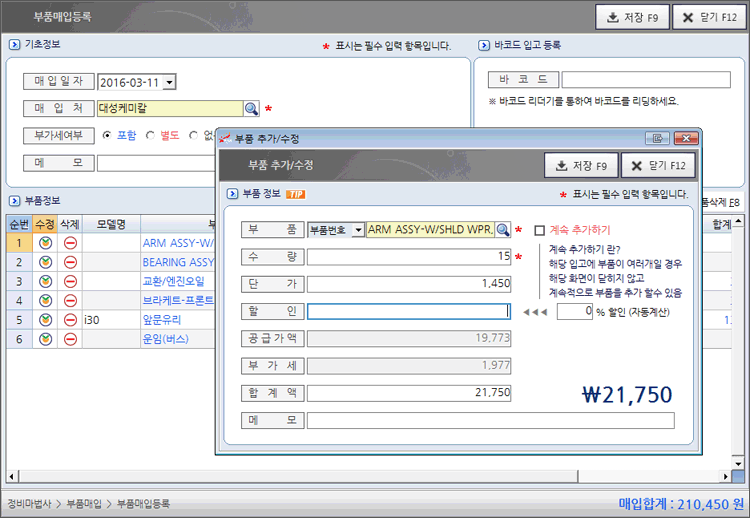Click the 매입처 search magnifier icon
The height and width of the screenshot is (518, 750).
tap(252, 109)
